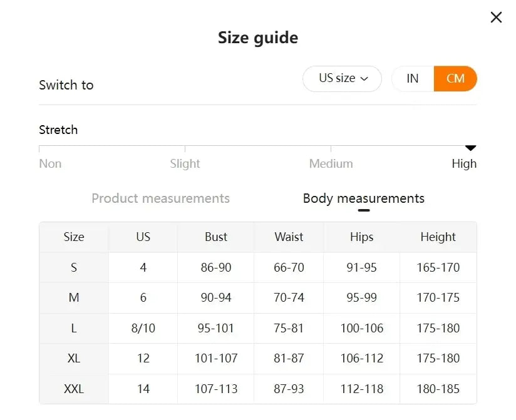Switch measurement units to IN
This screenshot has height=420, width=516.
click(413, 79)
